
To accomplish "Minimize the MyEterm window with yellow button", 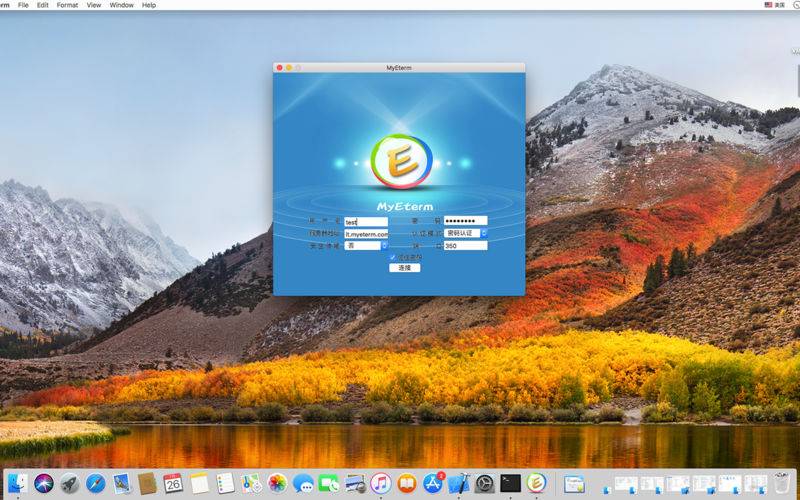I will (x=289, y=67).
